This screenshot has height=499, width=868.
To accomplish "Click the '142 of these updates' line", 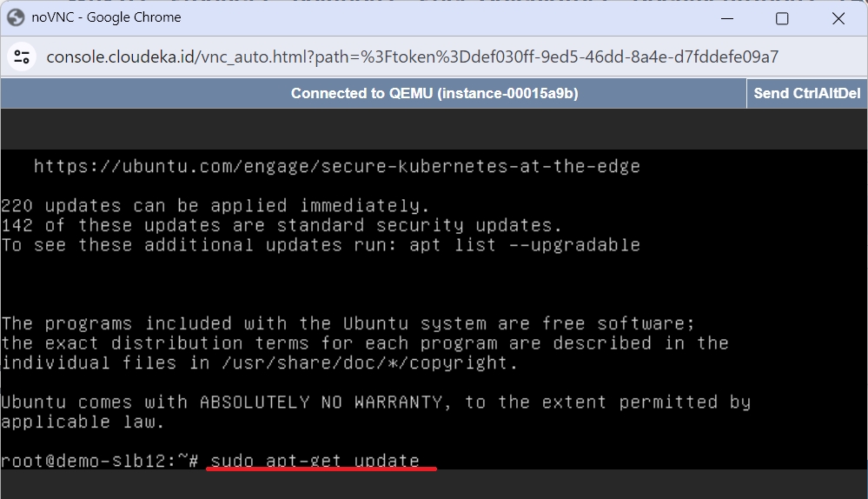I will [x=282, y=225].
